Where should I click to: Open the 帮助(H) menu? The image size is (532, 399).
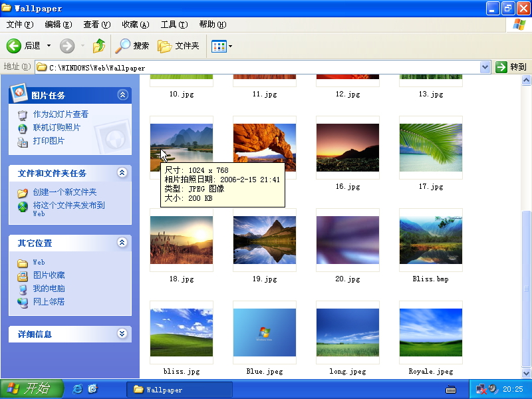pyautogui.click(x=213, y=25)
